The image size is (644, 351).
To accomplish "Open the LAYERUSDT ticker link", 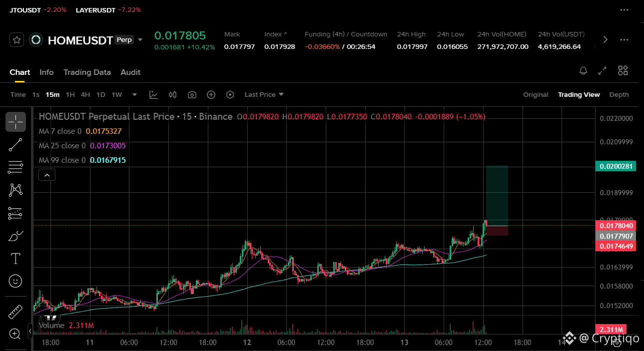I will tap(108, 10).
